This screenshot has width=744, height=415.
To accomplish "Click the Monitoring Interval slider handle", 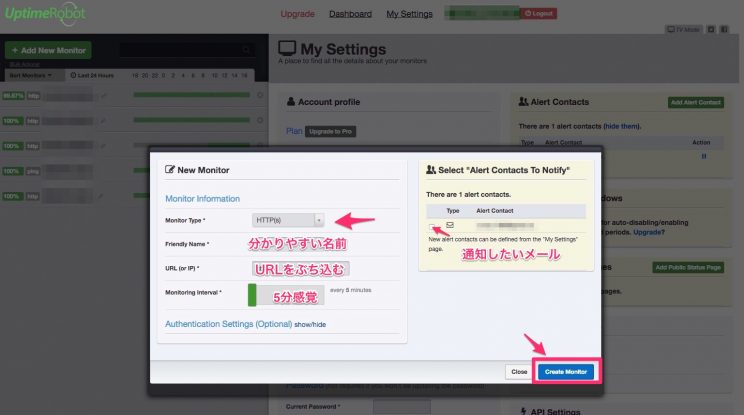I will click(254, 294).
